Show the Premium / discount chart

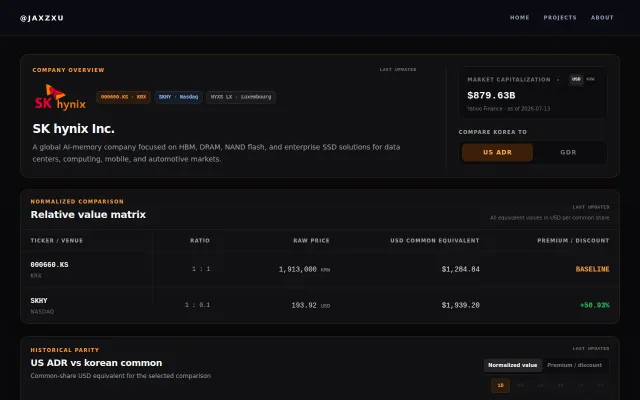574,365
